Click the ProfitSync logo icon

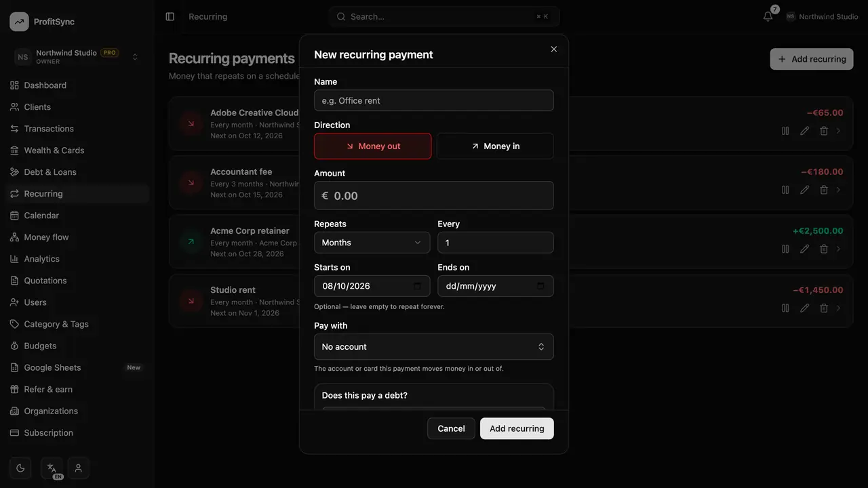pyautogui.click(x=19, y=22)
